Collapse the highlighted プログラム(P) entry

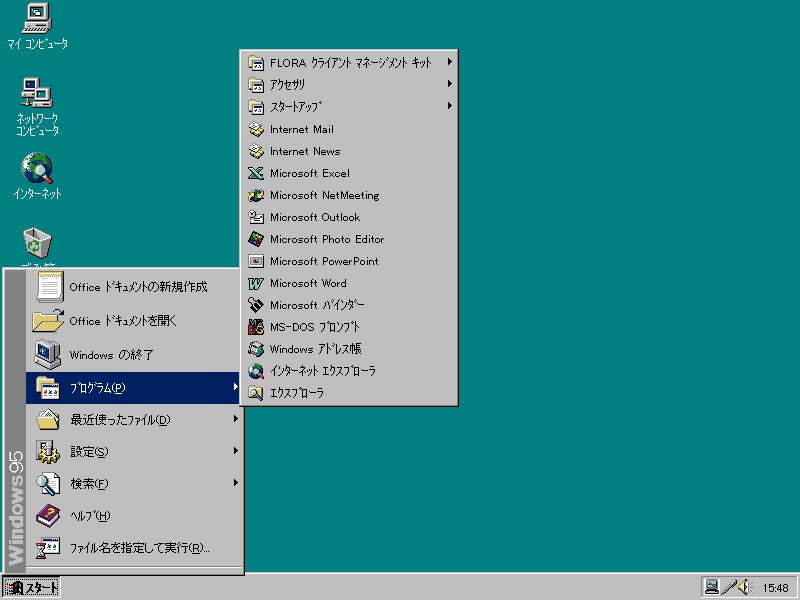pyautogui.click(x=133, y=388)
